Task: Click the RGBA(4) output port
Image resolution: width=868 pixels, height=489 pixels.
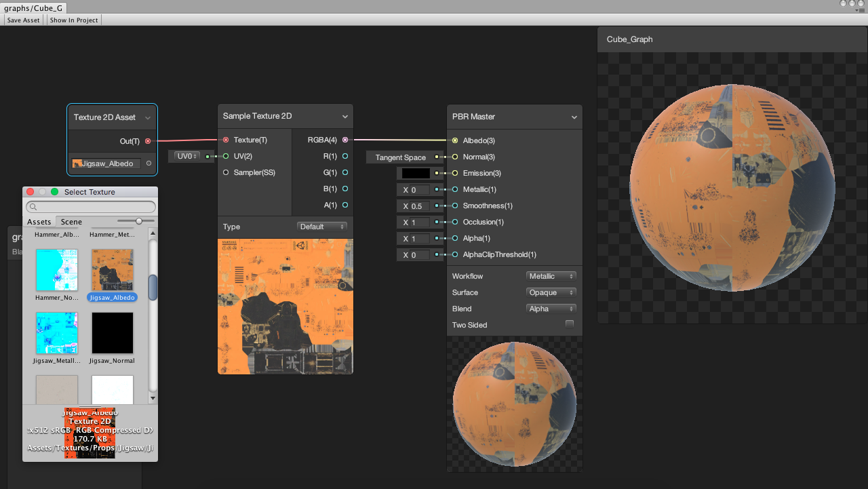Action: click(345, 140)
